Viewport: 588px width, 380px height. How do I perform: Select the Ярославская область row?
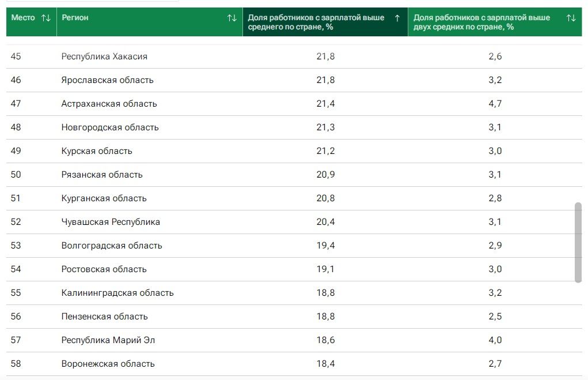[107, 80]
